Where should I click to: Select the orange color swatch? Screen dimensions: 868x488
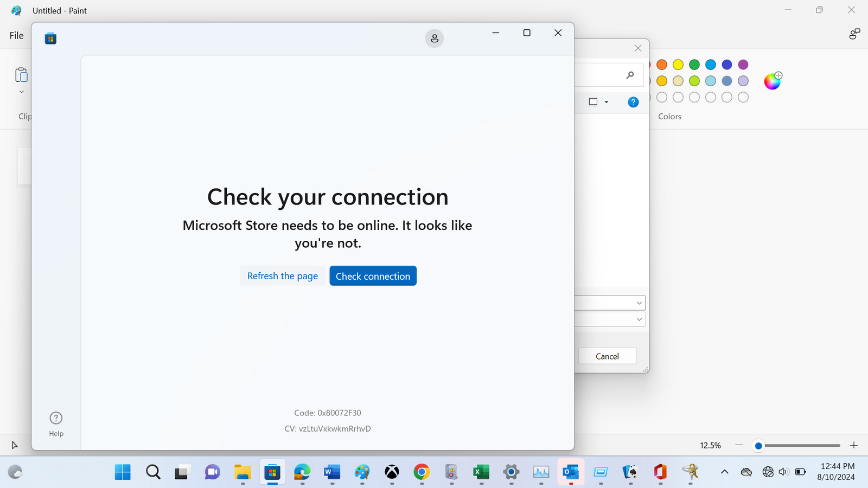(x=662, y=65)
